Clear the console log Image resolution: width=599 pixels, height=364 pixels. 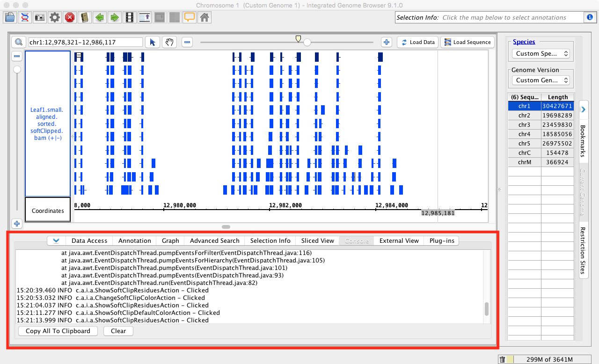[118, 331]
